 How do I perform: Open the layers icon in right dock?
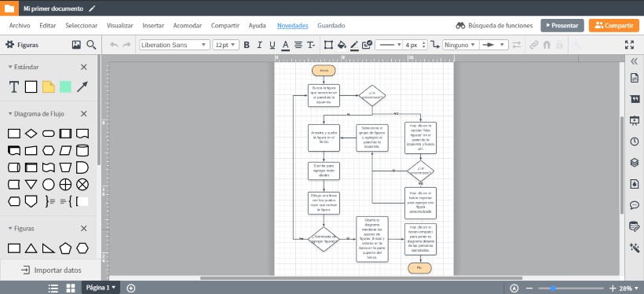[x=635, y=163]
